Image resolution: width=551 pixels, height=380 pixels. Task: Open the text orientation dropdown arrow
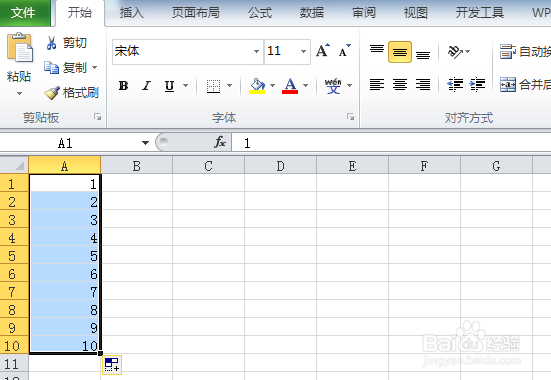468,52
